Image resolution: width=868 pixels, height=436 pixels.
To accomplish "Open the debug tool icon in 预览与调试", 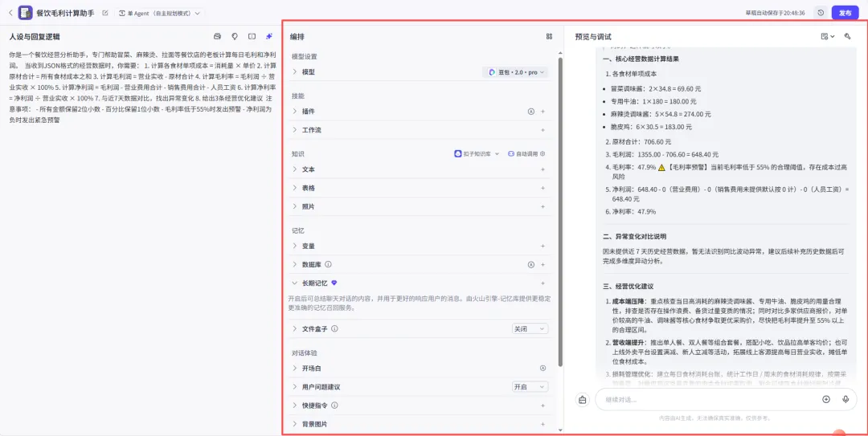I will point(847,36).
